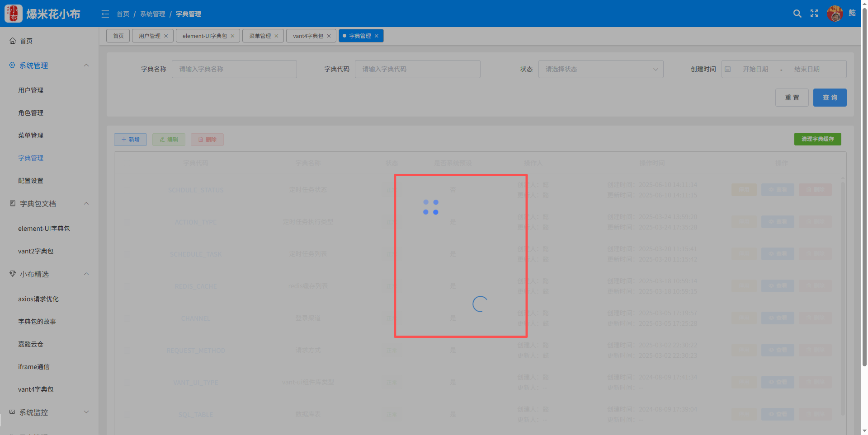Toggle fullscreen mode icon
This screenshot has width=868, height=435.
point(814,14)
